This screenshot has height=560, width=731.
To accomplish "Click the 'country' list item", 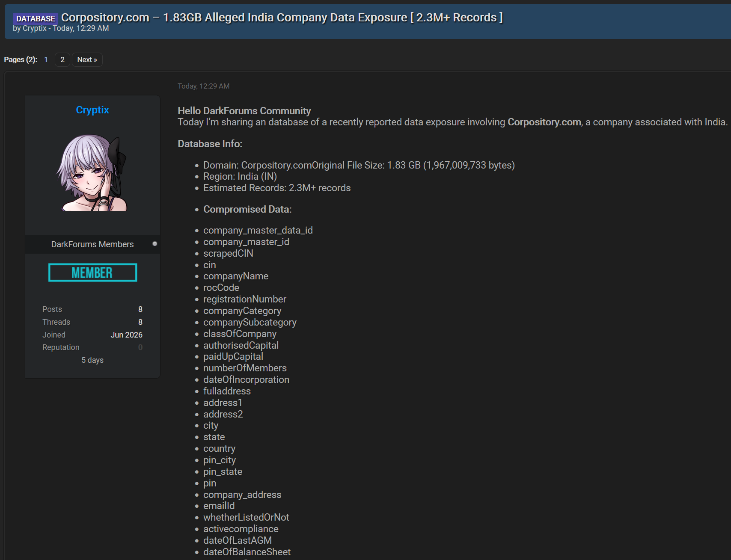I will tap(220, 449).
